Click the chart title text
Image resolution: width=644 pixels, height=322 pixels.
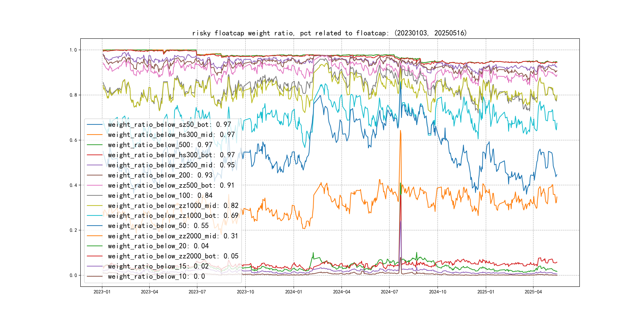tap(329, 33)
